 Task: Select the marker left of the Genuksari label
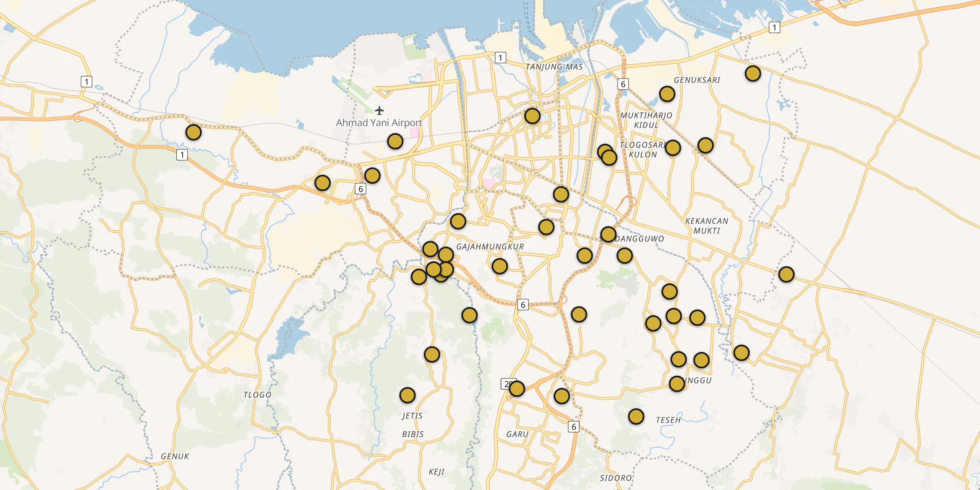667,94
